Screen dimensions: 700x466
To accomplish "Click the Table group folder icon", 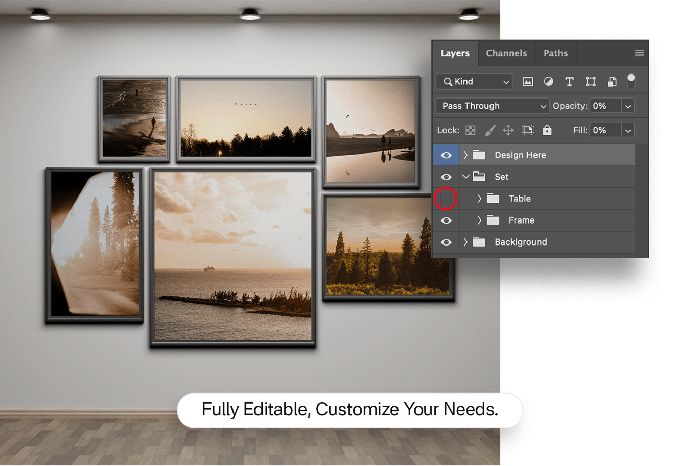I will coord(493,198).
